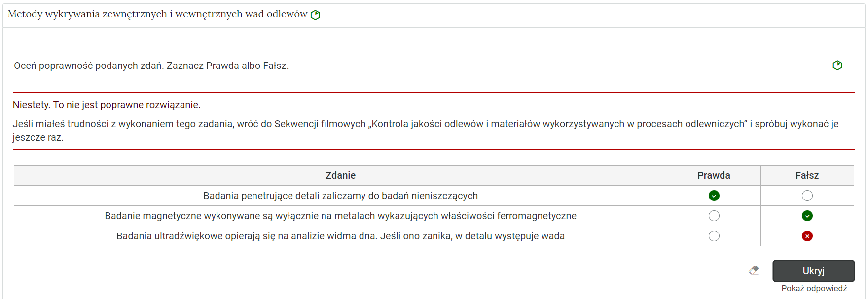
Task: Select Prawda for the magnetic testing statement
Action: [713, 215]
